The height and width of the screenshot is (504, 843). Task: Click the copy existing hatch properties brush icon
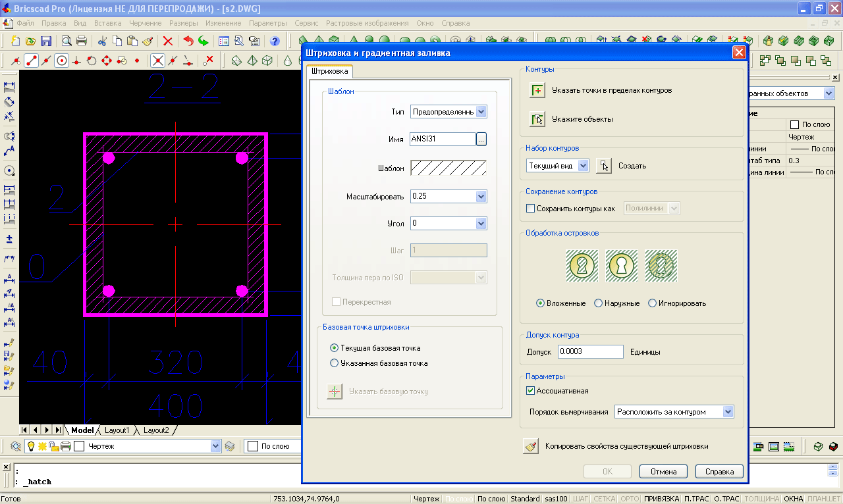(530, 446)
